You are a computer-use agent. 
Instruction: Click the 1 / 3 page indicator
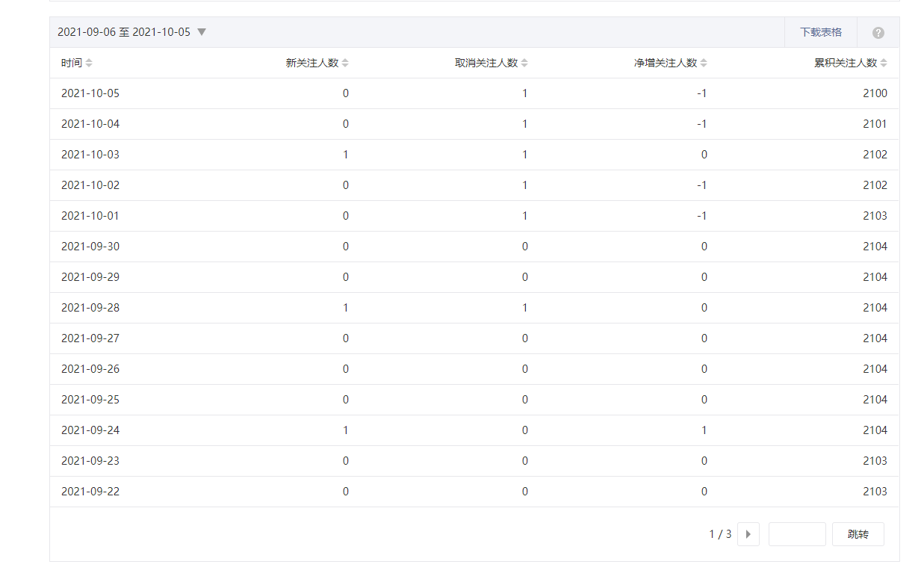click(x=720, y=534)
